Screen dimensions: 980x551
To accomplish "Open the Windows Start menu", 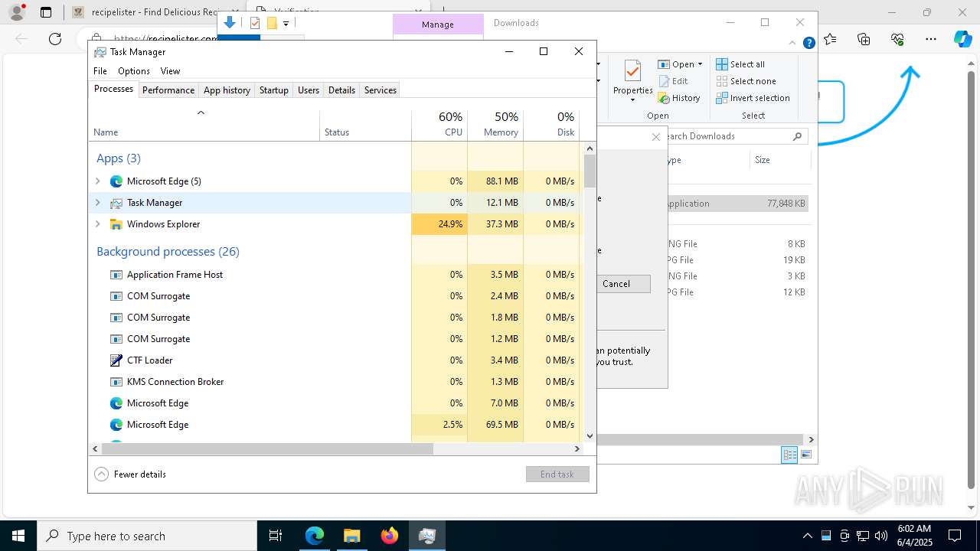I will coord(18,536).
